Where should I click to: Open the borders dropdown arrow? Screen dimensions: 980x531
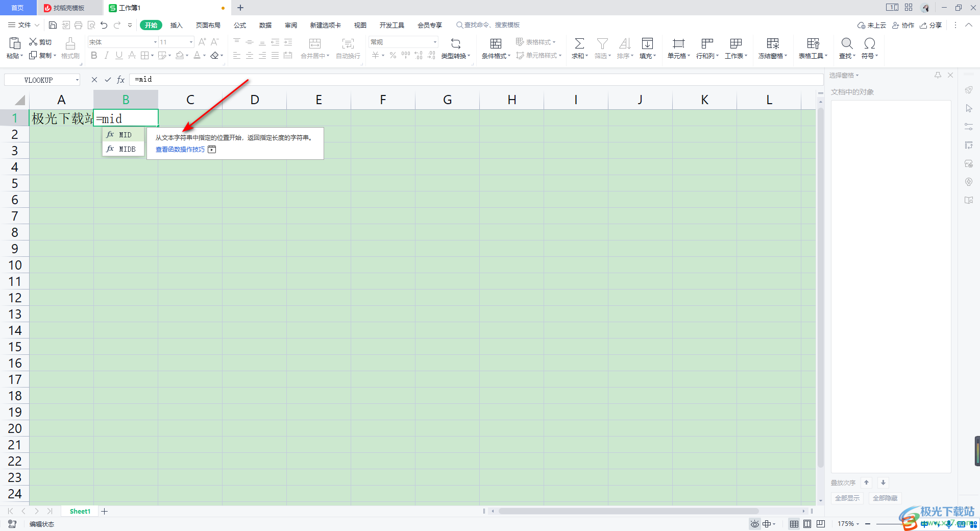click(152, 56)
